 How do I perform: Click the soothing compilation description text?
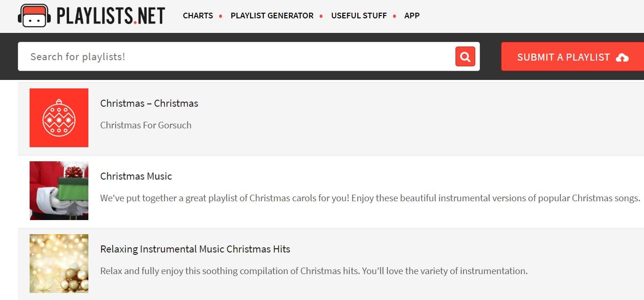tap(314, 271)
